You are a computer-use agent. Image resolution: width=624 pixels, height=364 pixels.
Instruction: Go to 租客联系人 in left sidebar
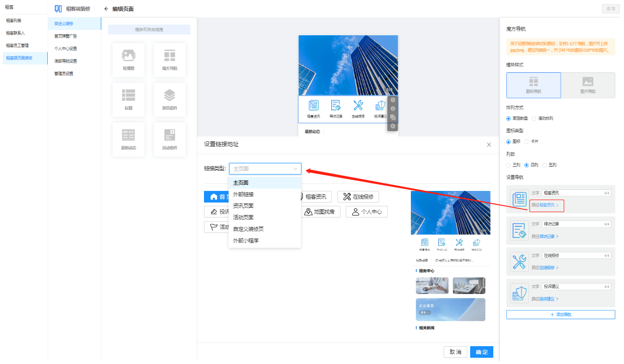coord(15,33)
